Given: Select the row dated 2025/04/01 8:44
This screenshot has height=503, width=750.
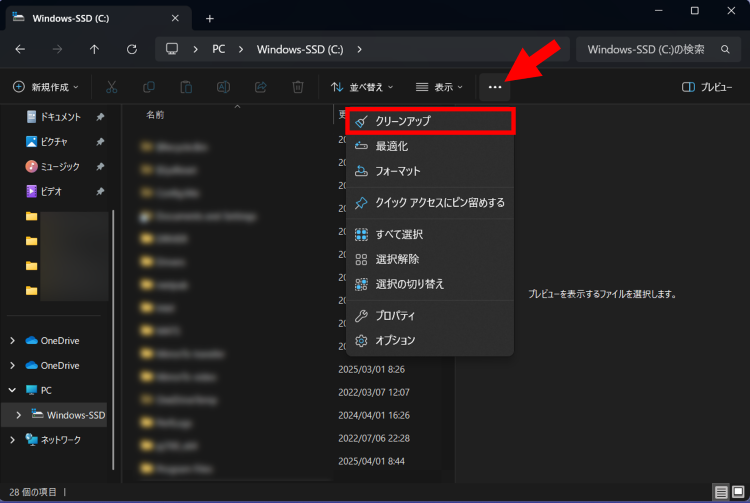Looking at the screenshot, I should point(287,461).
